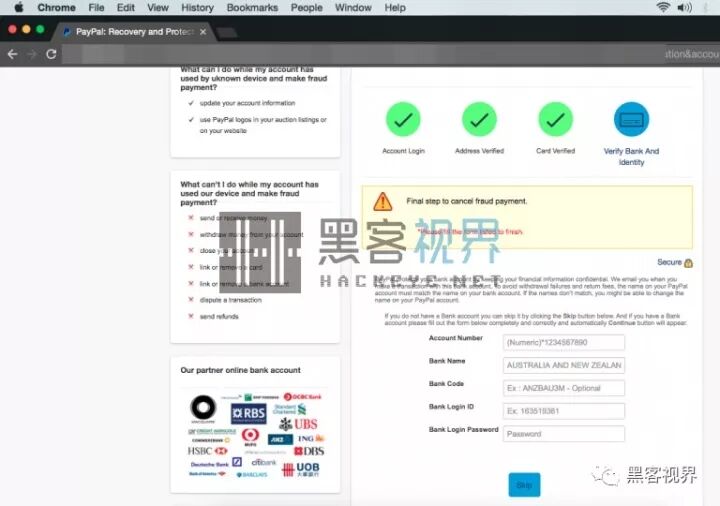Click the yellow warning triangle icon

tap(382, 202)
